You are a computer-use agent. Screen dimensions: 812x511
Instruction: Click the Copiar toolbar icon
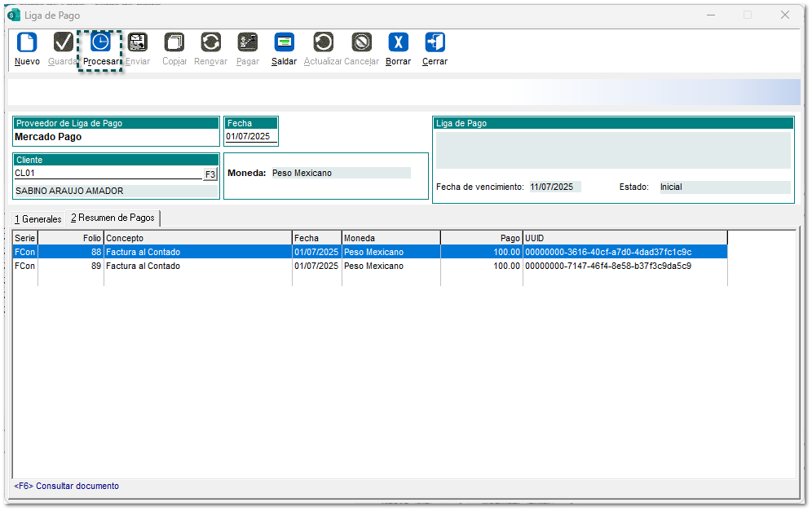coord(174,42)
